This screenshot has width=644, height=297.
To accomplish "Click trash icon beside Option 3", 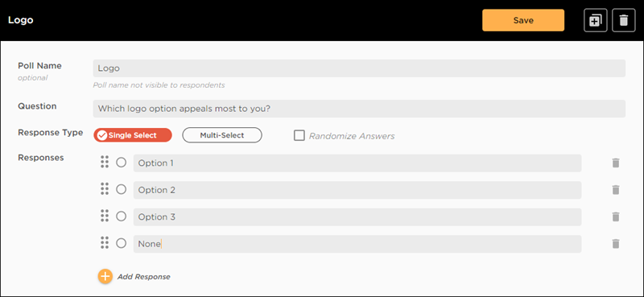I will coord(615,217).
